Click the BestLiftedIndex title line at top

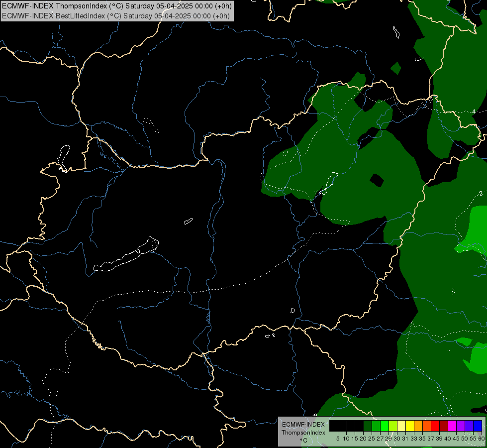coord(116,16)
